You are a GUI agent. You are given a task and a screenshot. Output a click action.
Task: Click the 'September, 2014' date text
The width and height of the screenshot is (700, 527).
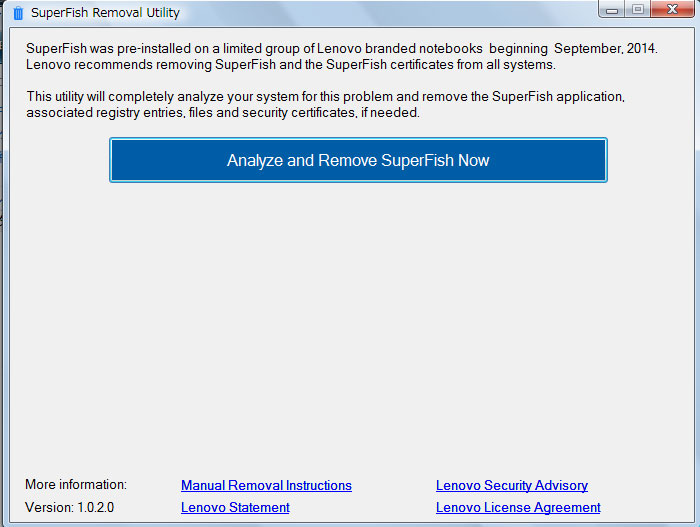(606, 48)
